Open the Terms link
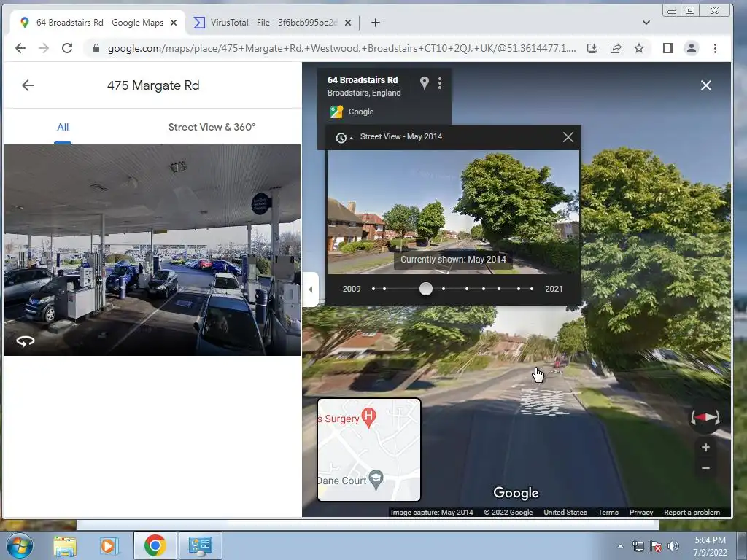 [x=608, y=513]
